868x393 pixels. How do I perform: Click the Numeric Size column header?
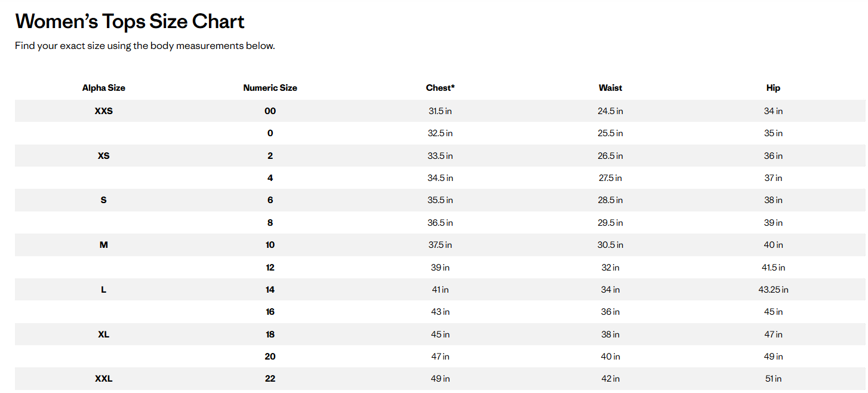270,88
